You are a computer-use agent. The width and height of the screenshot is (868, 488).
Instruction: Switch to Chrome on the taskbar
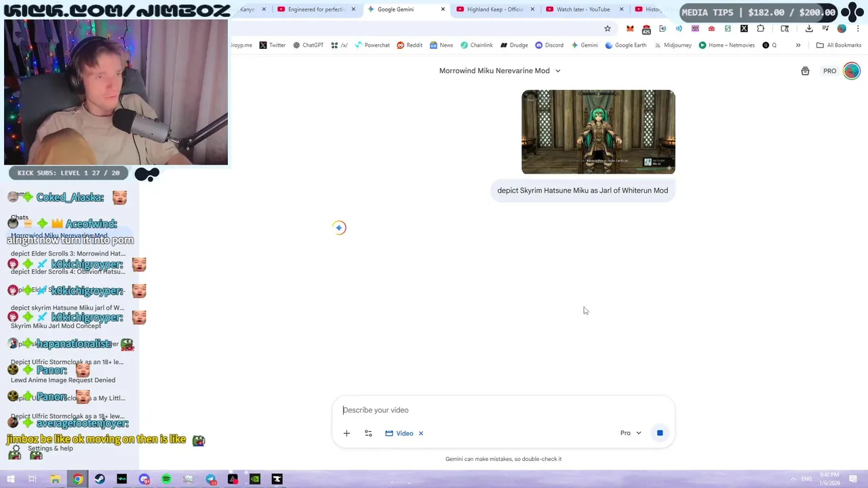(x=77, y=479)
